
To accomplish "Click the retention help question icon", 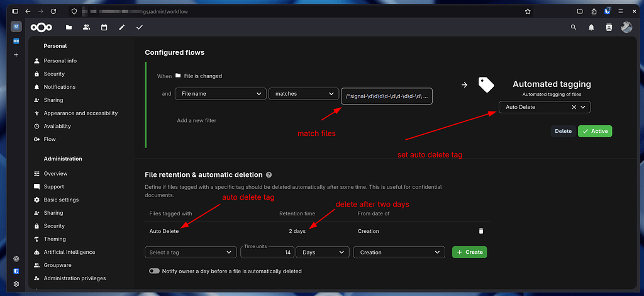I will coord(269,174).
